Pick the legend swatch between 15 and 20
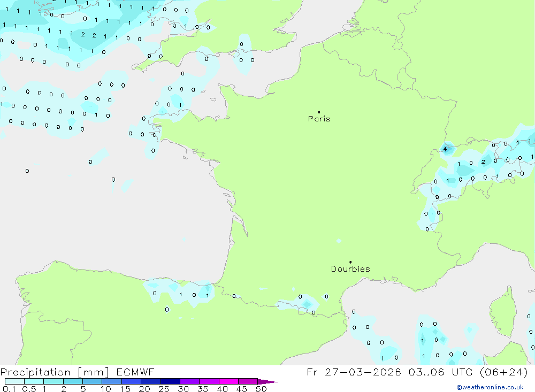 click(132, 381)
